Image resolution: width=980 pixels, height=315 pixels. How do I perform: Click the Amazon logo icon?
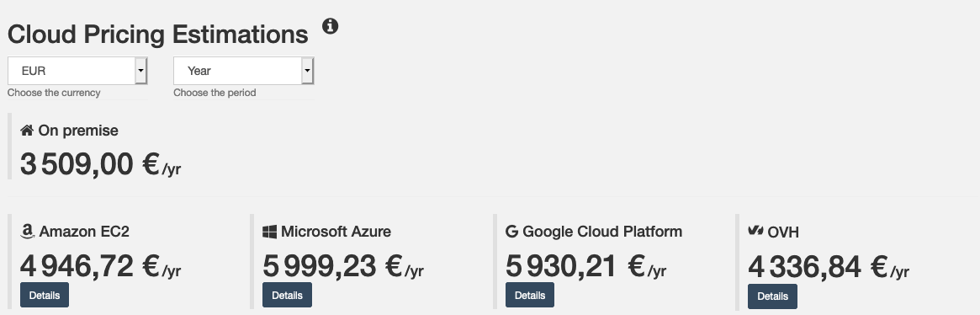[x=27, y=232]
